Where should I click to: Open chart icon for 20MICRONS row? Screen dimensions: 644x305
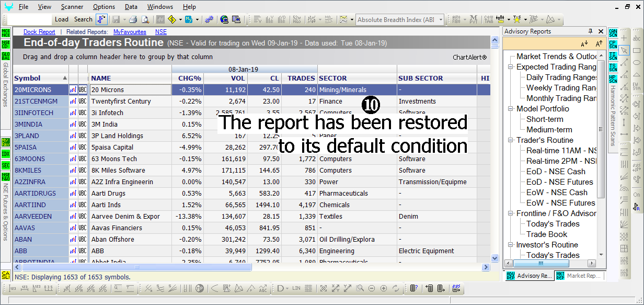(73, 90)
